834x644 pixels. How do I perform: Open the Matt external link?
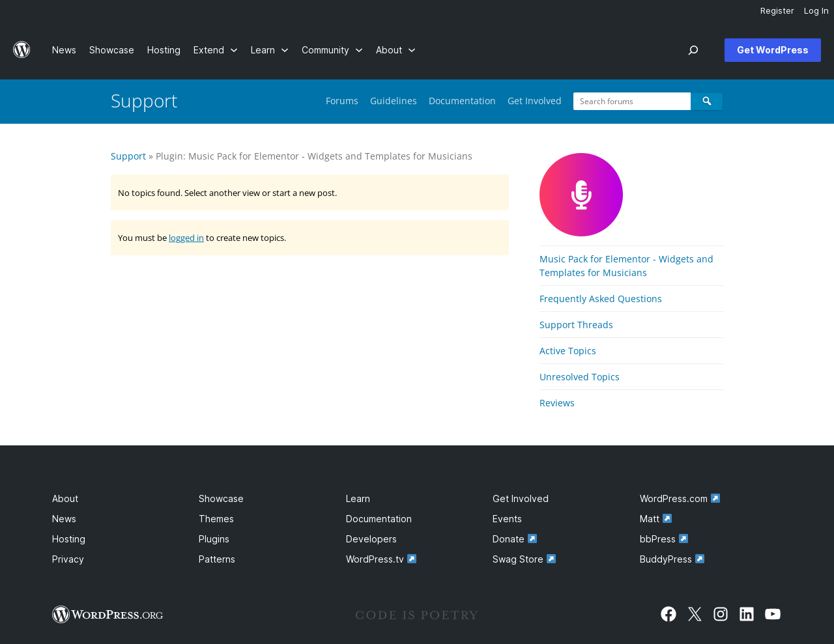(656, 519)
